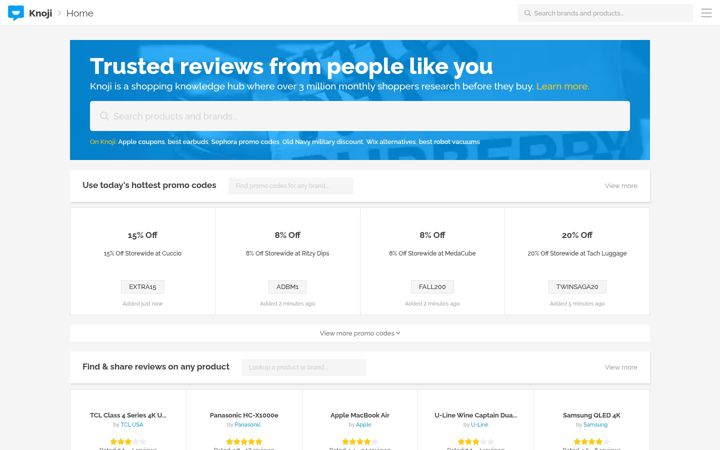Open the Sephora promo codes link
Screen dimensions: 720x450
point(245,142)
